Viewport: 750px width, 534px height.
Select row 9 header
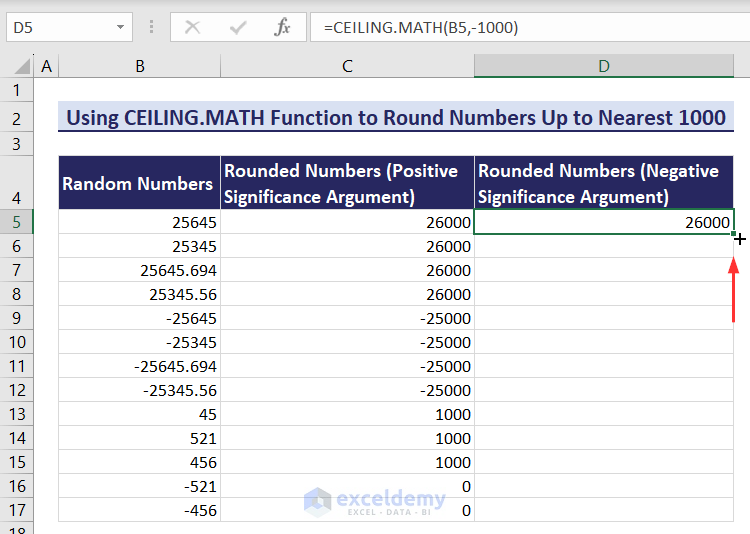(x=17, y=318)
